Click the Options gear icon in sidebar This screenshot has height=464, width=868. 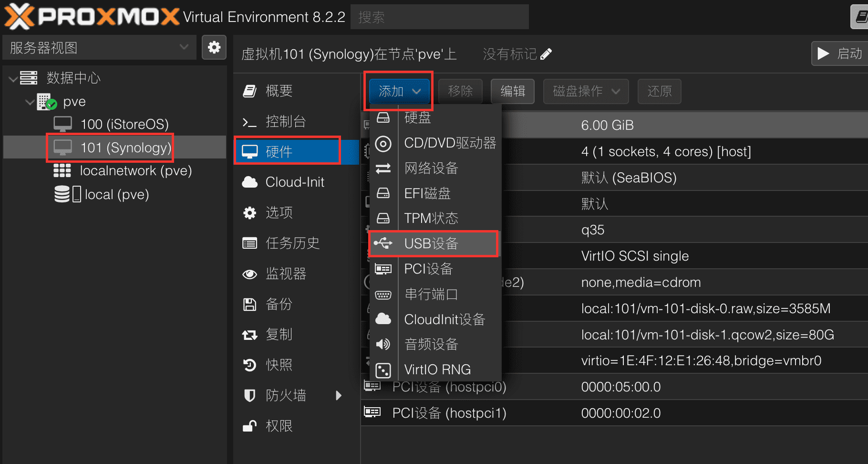point(250,212)
